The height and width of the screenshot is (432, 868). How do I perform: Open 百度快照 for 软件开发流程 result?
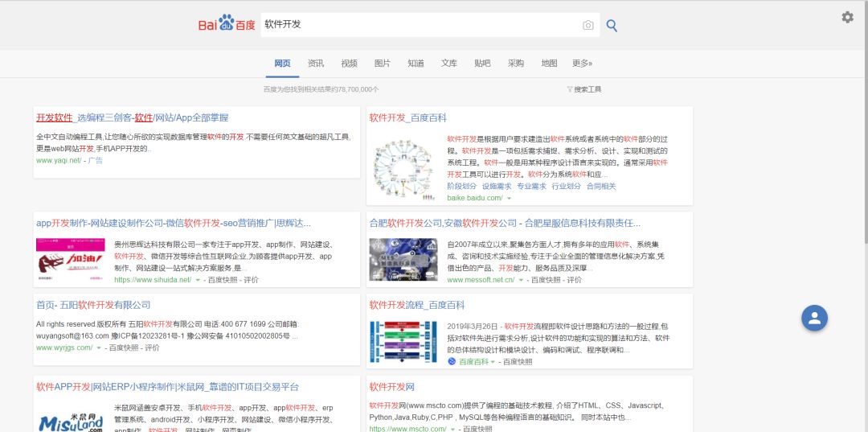click(518, 362)
